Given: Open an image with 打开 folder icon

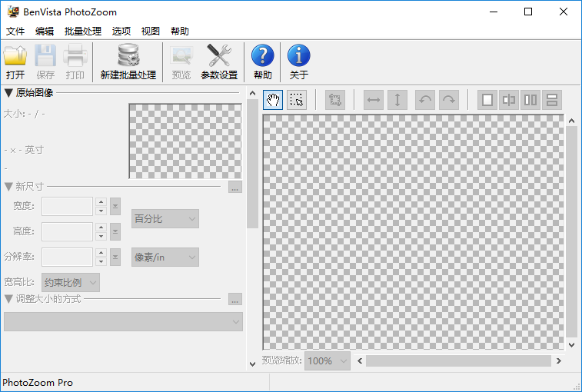Looking at the screenshot, I should (x=15, y=61).
